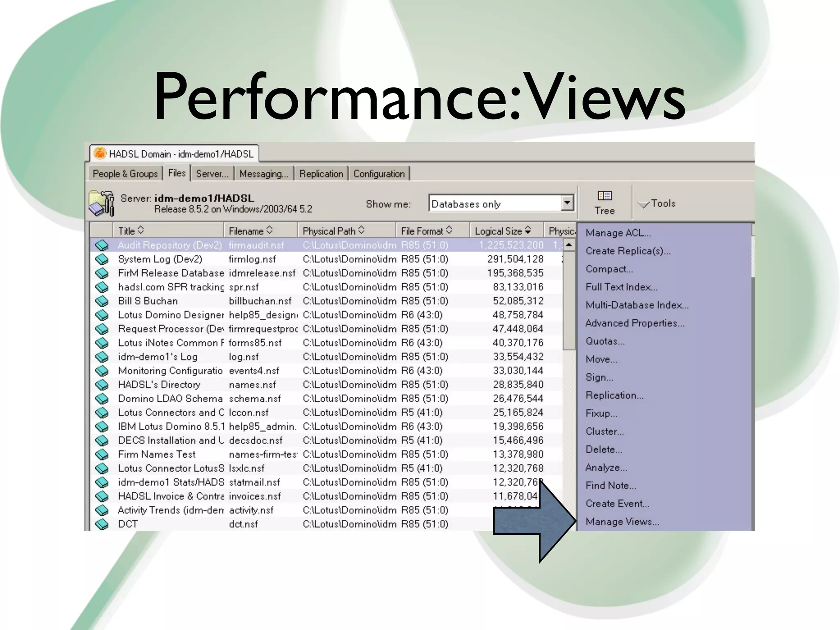Choose Multi-Database Index... tool
This screenshot has width=840, height=630.
point(637,305)
